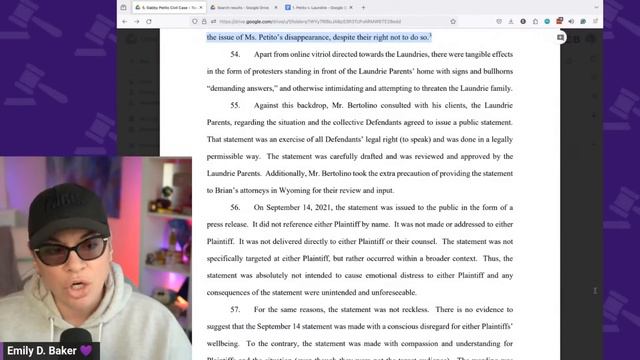The image size is (640, 360).
Task: Close the Gabby Petito Civil Case tab
Action: pos(201,7)
